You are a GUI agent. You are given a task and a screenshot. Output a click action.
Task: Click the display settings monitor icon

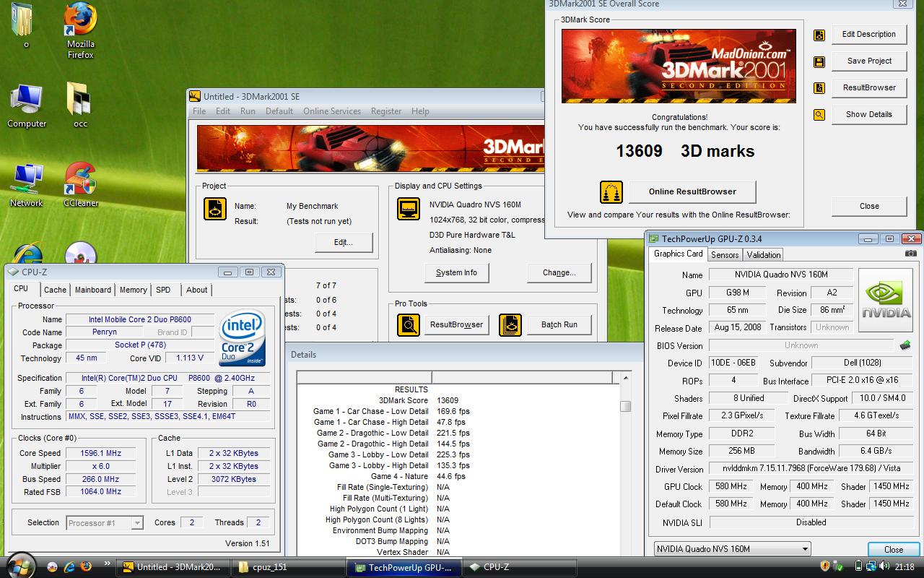(409, 209)
